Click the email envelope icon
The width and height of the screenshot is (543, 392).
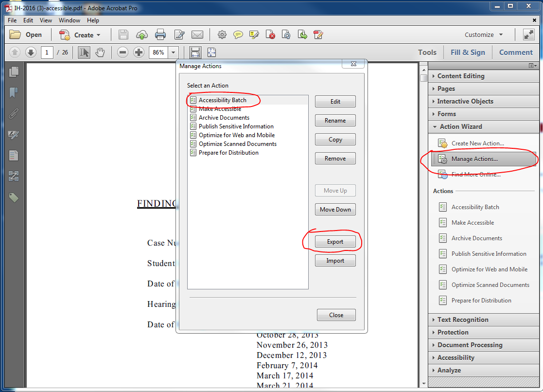pyautogui.click(x=197, y=35)
